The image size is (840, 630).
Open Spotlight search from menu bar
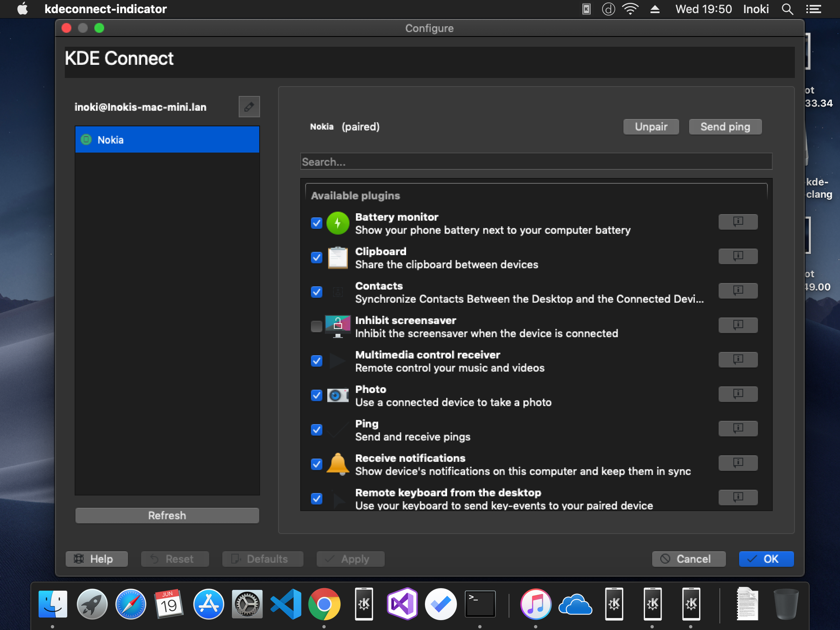click(787, 9)
